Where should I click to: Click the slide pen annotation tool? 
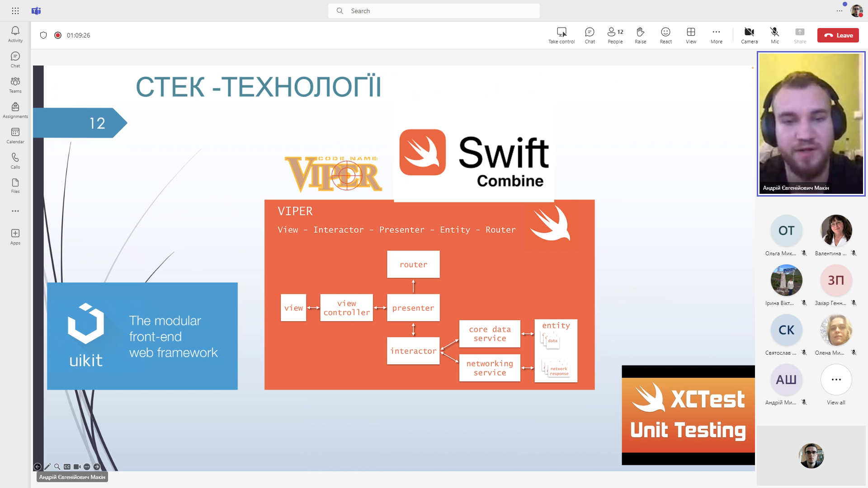47,467
